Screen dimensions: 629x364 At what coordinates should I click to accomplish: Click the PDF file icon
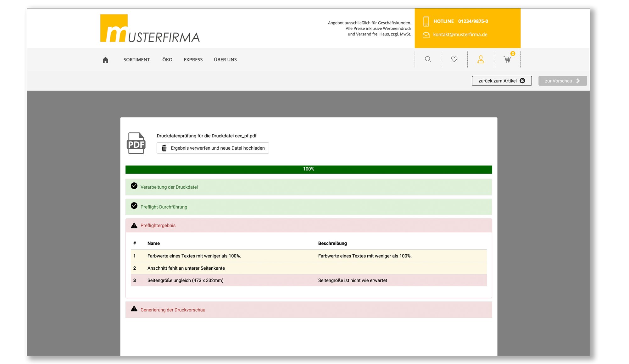(x=136, y=143)
